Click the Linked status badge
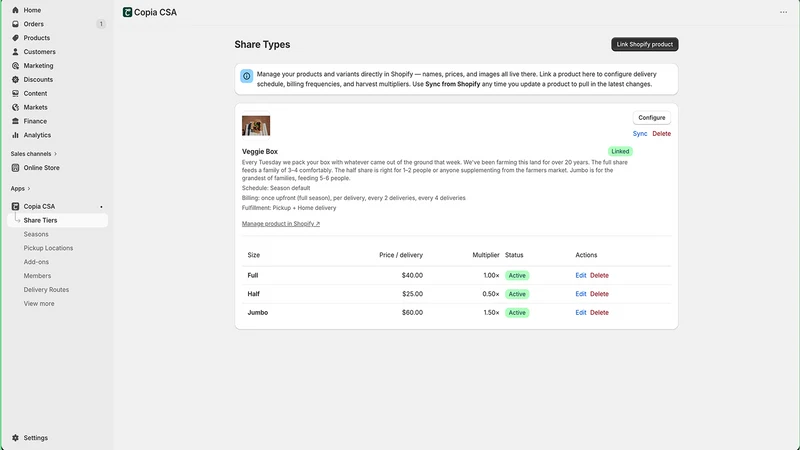This screenshot has height=450, width=800. (620, 152)
